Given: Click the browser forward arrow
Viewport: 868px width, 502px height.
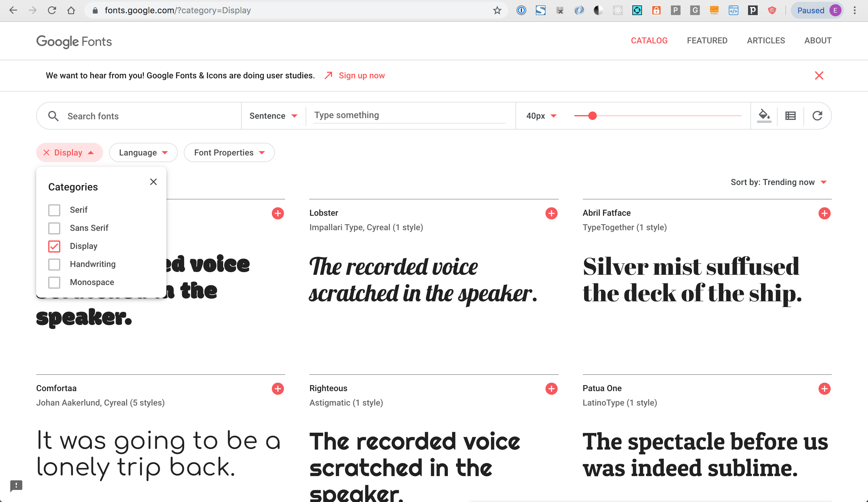Looking at the screenshot, I should 32,10.
